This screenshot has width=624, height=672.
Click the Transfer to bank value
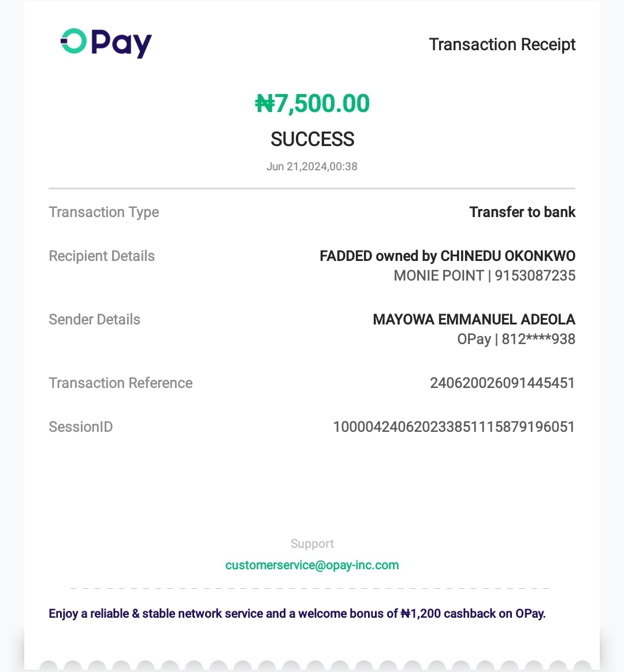click(522, 212)
